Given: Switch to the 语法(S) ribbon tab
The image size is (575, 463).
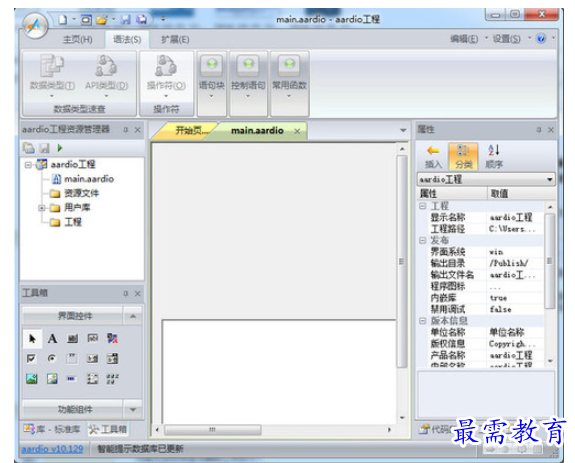Looking at the screenshot, I should click(127, 40).
